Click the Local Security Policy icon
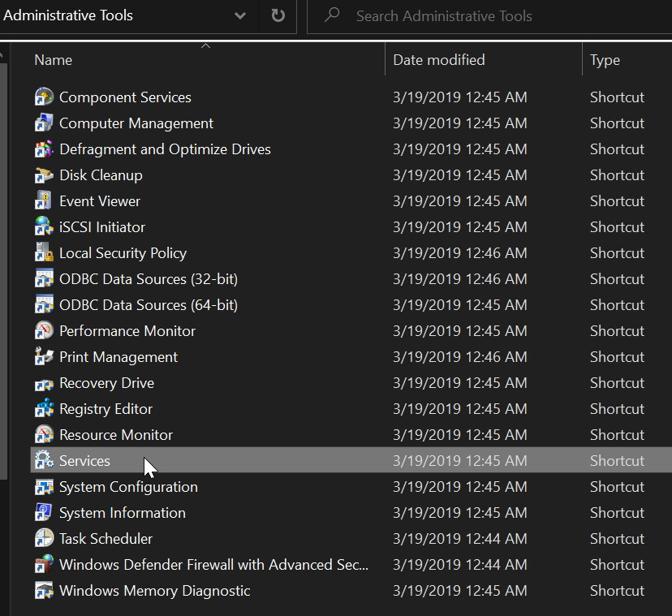The image size is (672, 616). pos(44,253)
